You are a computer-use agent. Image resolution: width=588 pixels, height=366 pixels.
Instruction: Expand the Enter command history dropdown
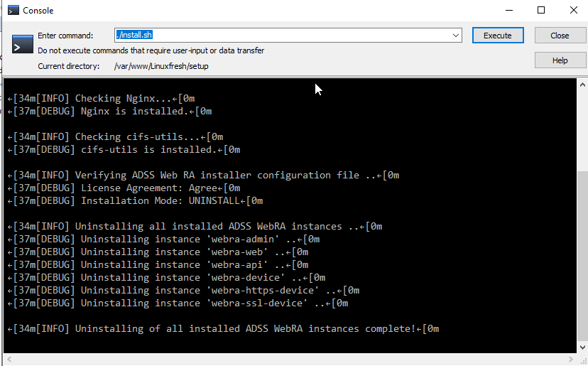(456, 36)
